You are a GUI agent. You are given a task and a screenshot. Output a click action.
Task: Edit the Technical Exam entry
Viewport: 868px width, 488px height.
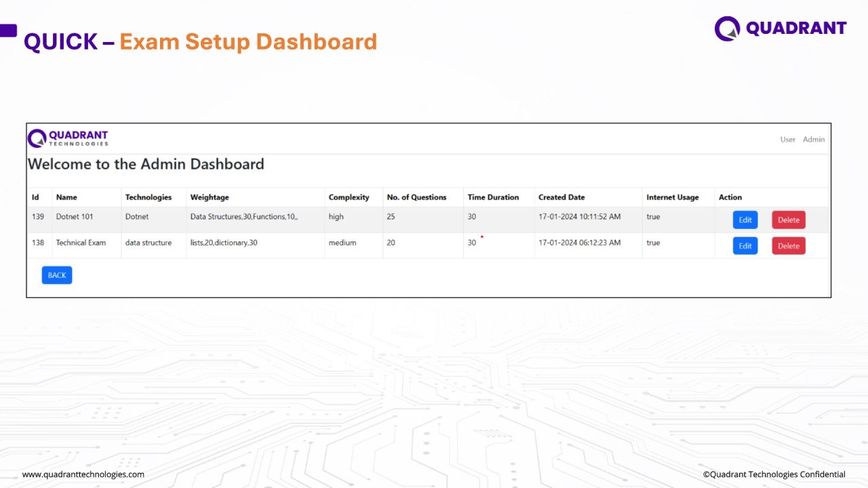point(745,245)
